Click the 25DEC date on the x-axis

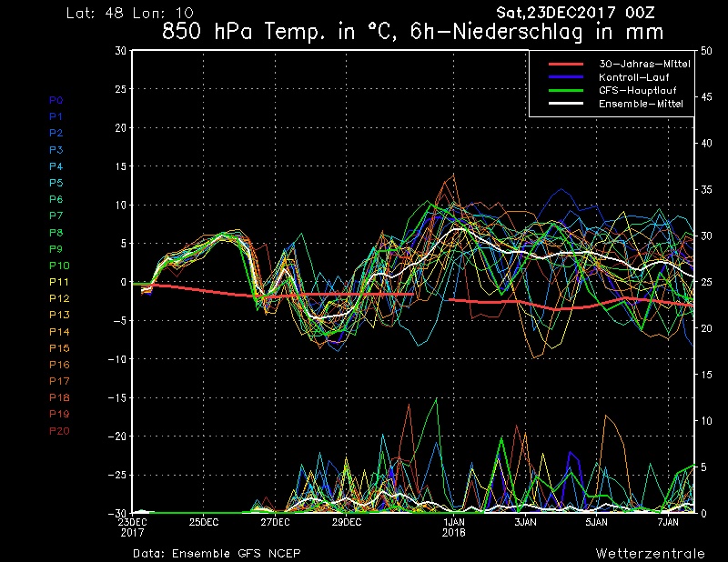click(x=204, y=522)
